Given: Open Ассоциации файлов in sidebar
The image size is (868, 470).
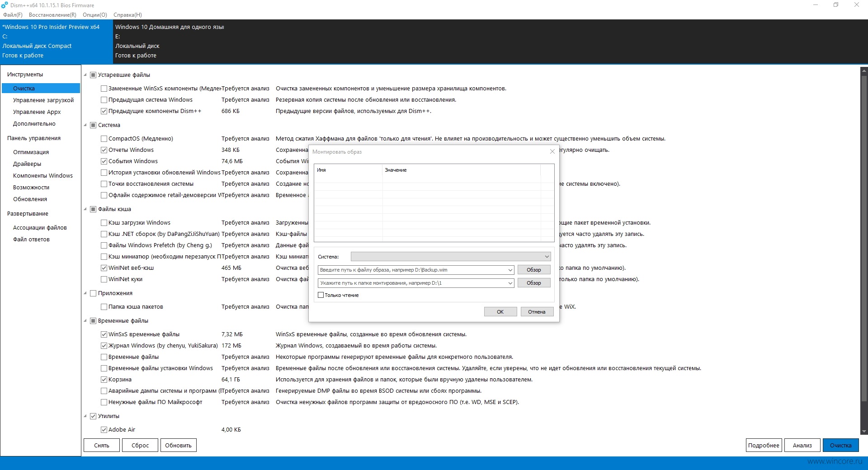Looking at the screenshot, I should coord(40,228).
